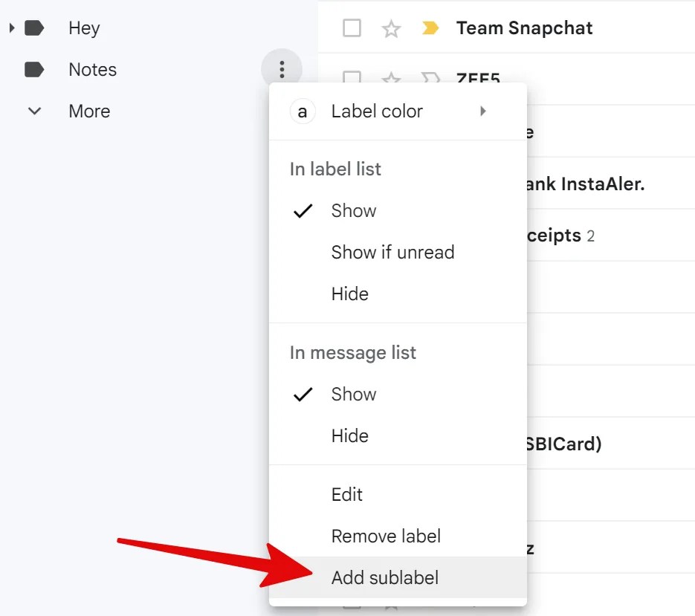This screenshot has width=695, height=616.
Task: Click the Hey label tag icon
Action: pyautogui.click(x=34, y=27)
